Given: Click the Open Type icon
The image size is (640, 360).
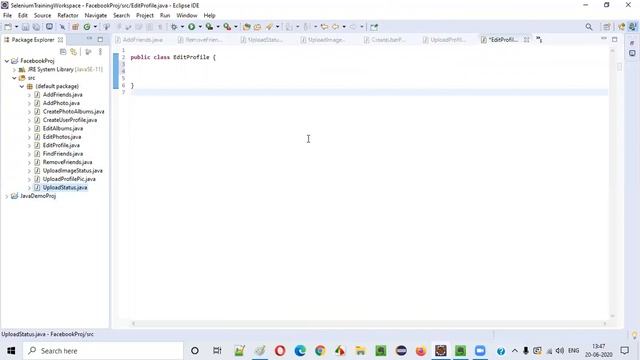Looking at the screenshot, I should (247, 27).
